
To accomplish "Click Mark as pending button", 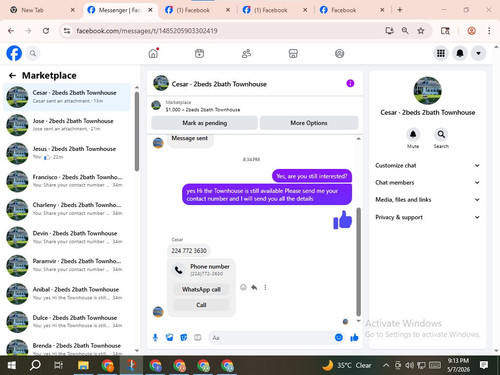I will (x=204, y=123).
